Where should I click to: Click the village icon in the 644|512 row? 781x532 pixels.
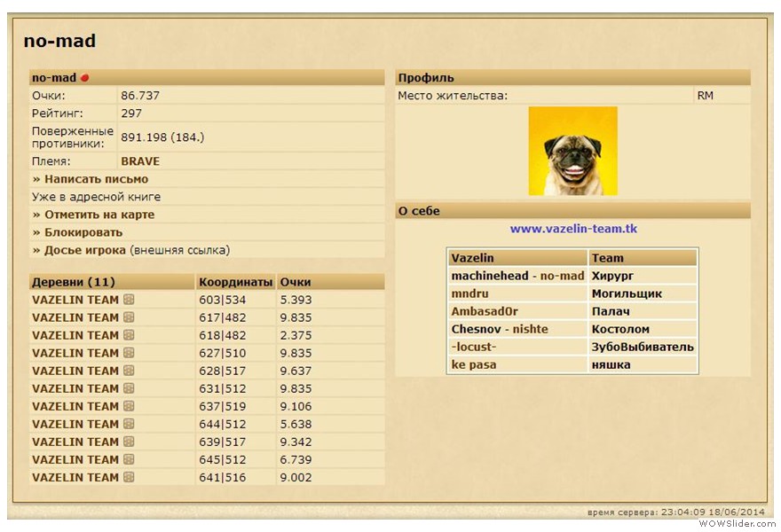pos(129,424)
